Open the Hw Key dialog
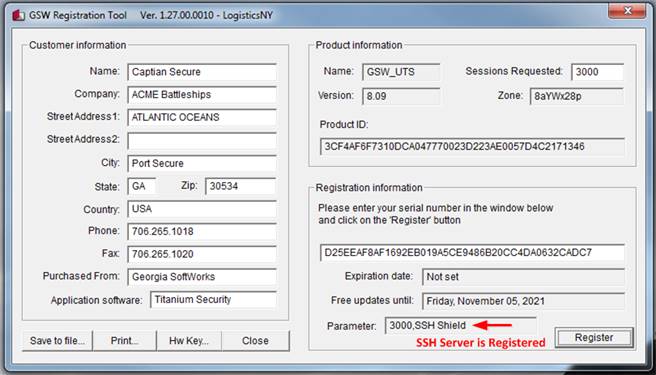656x375 pixels. (189, 341)
